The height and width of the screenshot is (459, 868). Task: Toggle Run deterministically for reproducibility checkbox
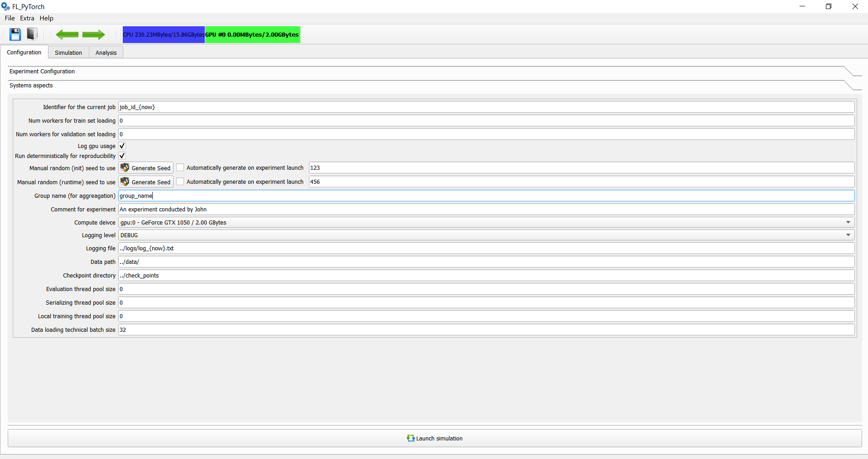coord(122,156)
